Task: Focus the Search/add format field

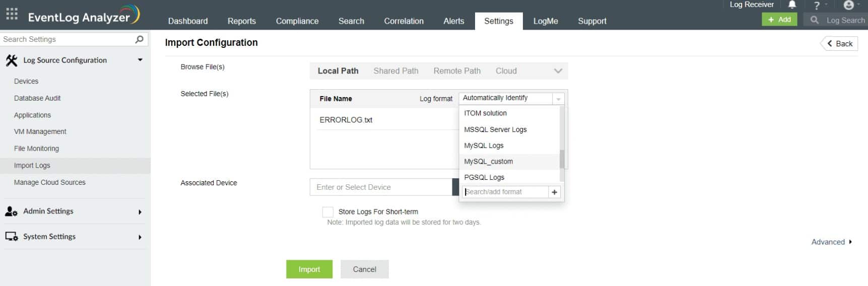Action: (505, 192)
